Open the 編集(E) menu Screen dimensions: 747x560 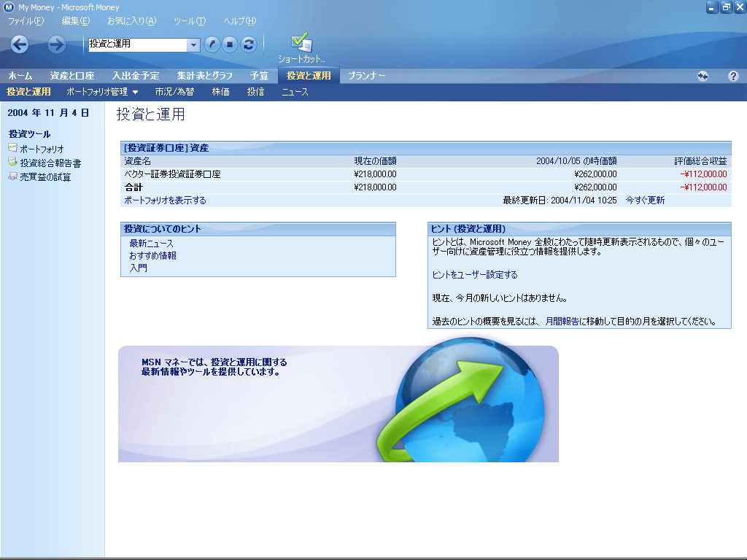pyautogui.click(x=75, y=21)
